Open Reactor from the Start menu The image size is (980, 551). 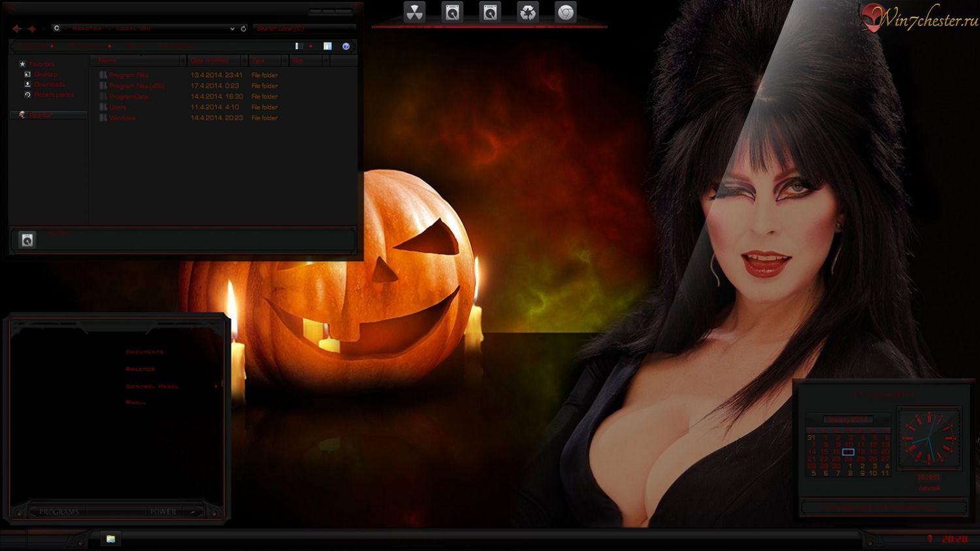coord(140,369)
